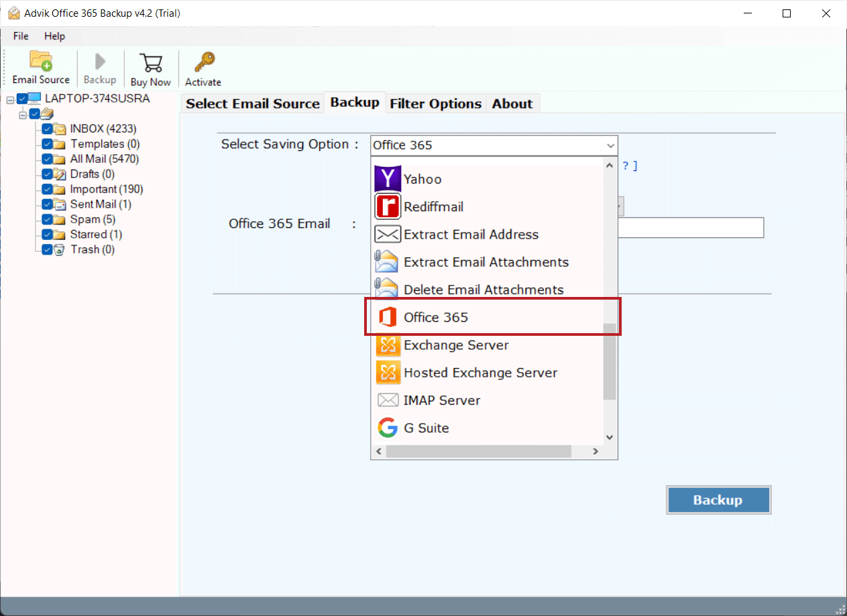Image resolution: width=847 pixels, height=616 pixels.
Task: Switch to the Filter Options tab
Action: coord(435,103)
